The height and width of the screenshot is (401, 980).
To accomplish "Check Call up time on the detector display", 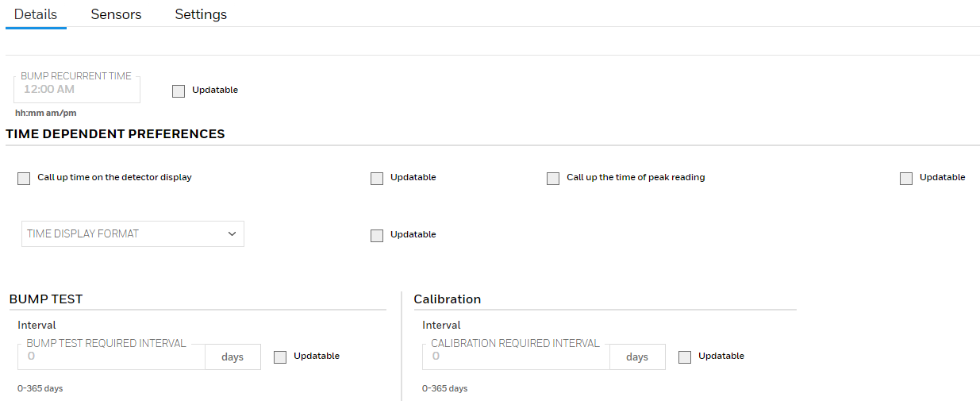I will tap(24, 179).
